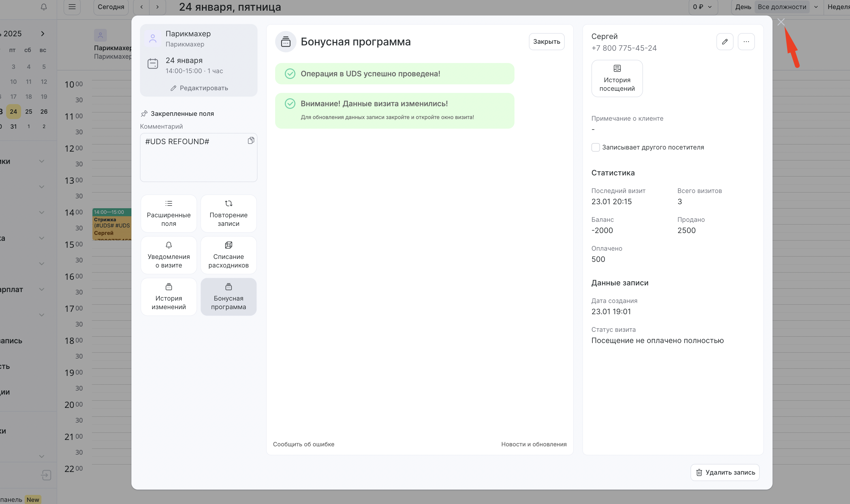Click Редактировать to edit visit details

199,88
